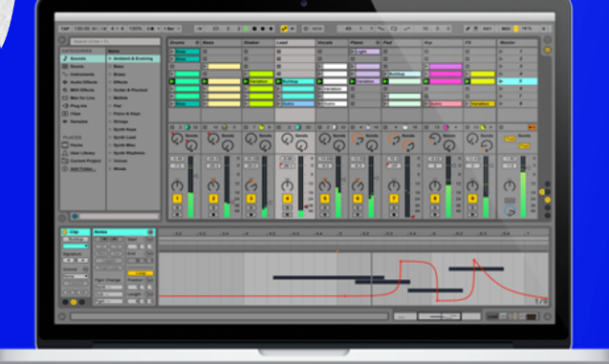Open User Library under Places
The width and height of the screenshot is (609, 364).
[83, 153]
